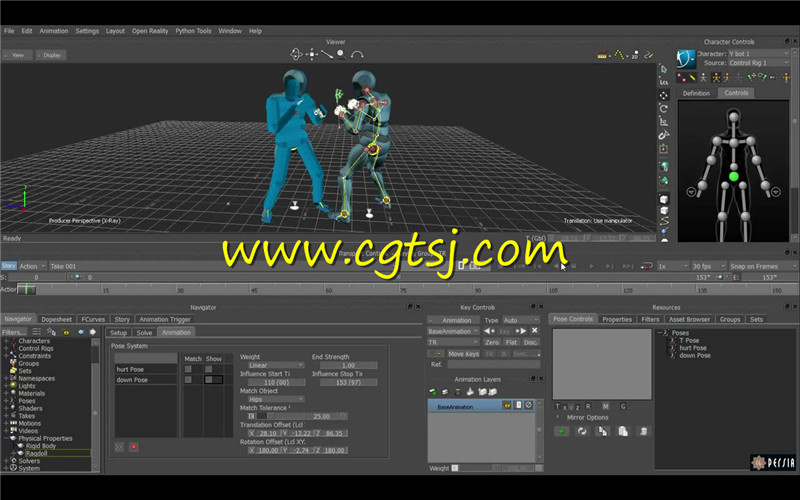Select the Orbit camera tool in Viewer
800x500 pixels.
tap(296, 54)
